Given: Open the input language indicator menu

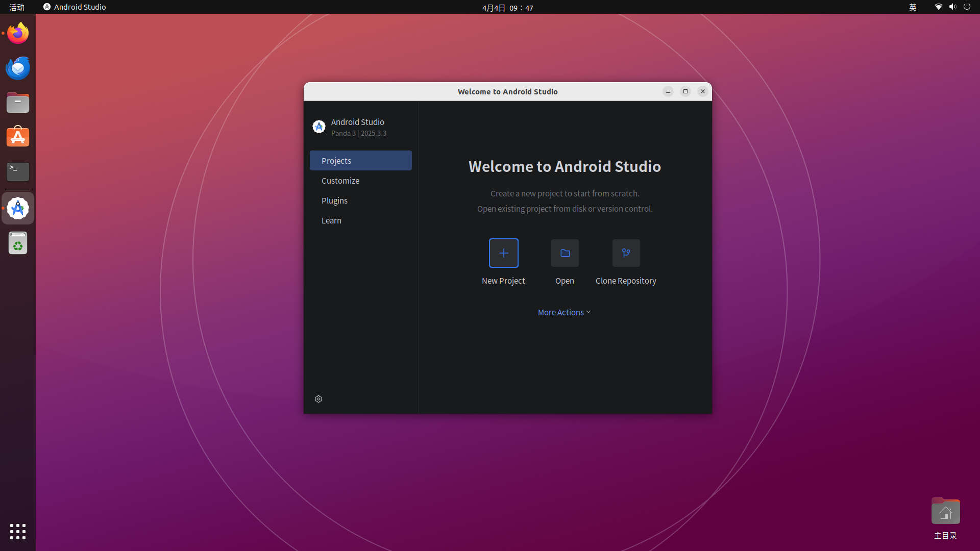Looking at the screenshot, I should pyautogui.click(x=913, y=7).
